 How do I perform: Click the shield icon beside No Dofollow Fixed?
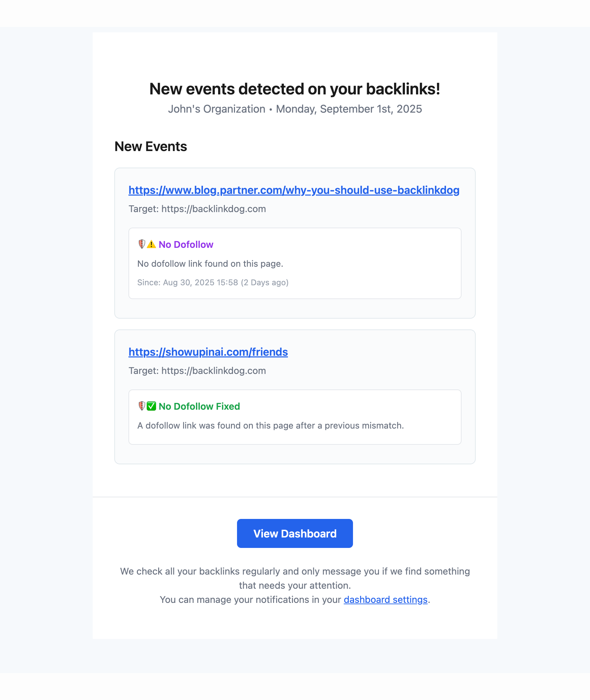142,406
